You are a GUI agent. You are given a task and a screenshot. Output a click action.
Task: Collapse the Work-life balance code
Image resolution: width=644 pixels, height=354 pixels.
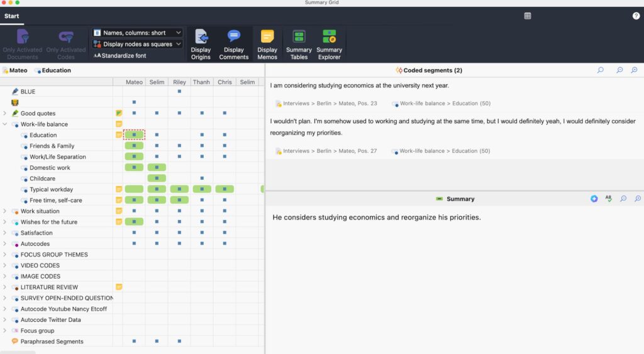(x=5, y=124)
